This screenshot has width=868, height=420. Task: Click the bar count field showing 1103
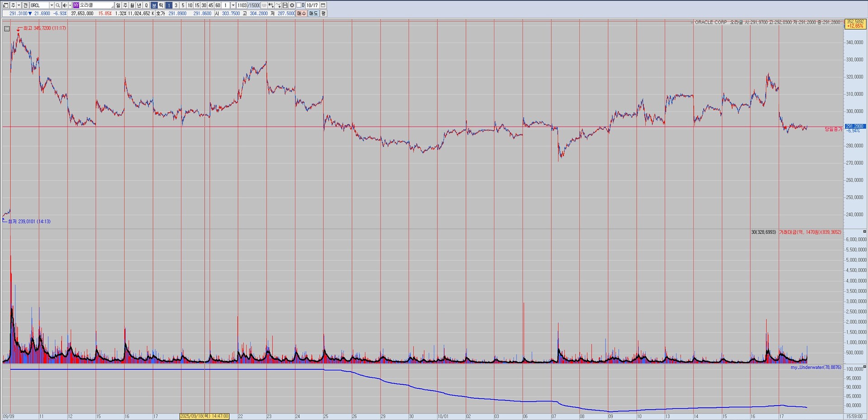[242, 5]
